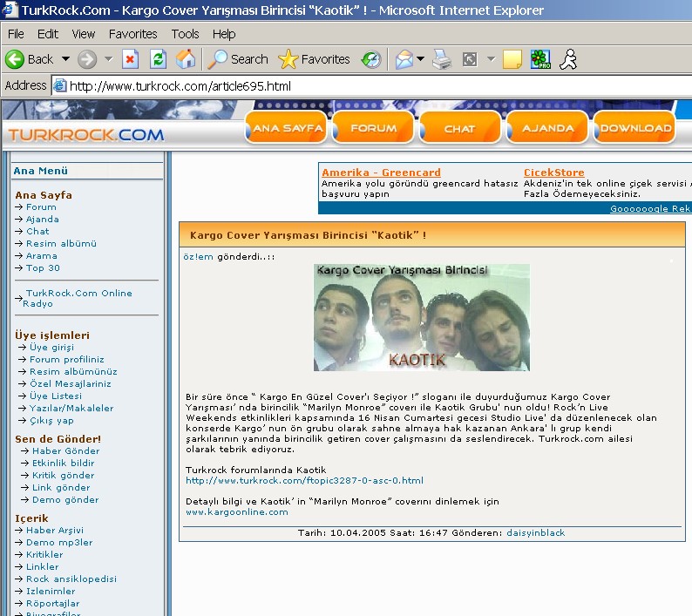Open the DOWNLOAD orange tab
The image size is (692, 616).
635,128
